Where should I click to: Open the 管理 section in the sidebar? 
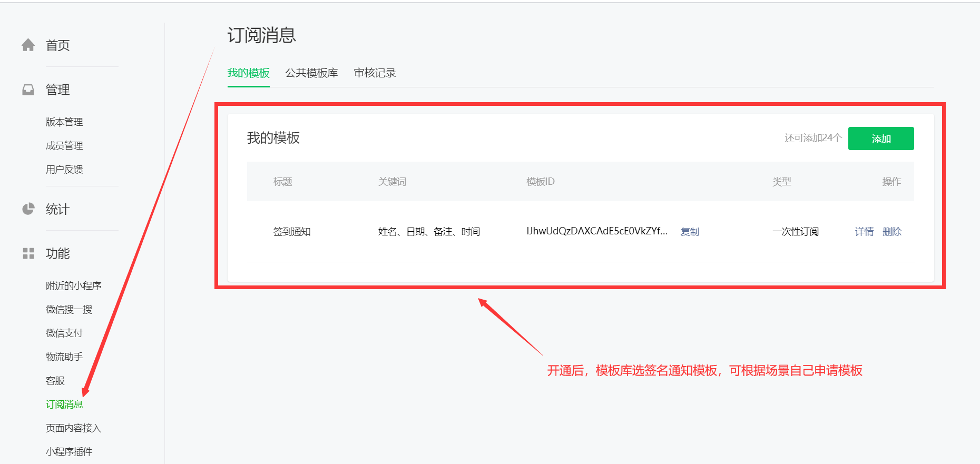(x=57, y=90)
